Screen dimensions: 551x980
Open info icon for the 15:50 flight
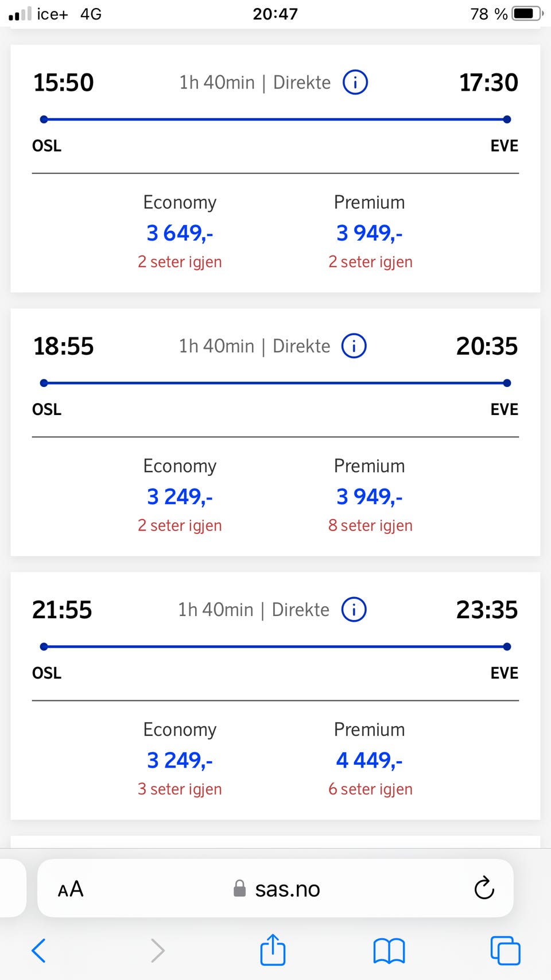point(355,83)
